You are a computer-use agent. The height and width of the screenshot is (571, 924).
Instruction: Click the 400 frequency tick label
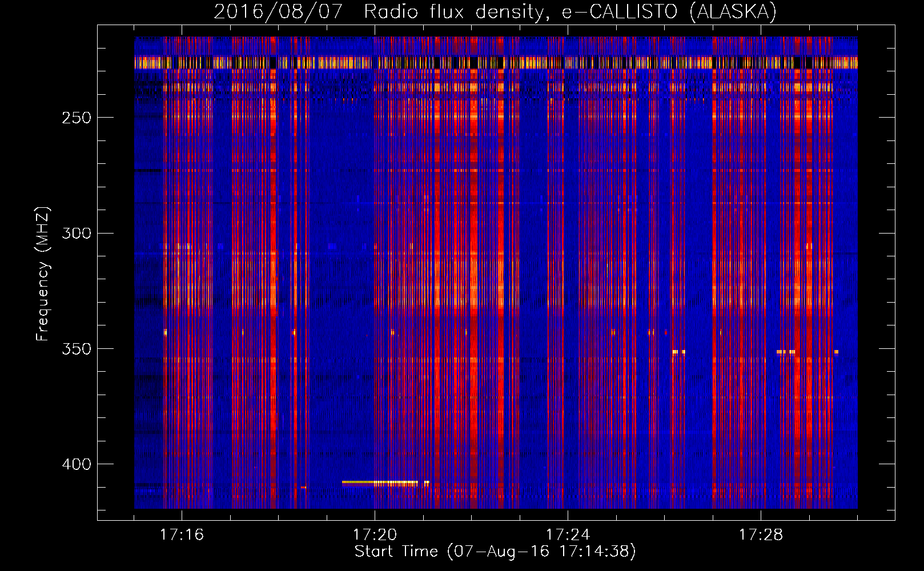(x=77, y=464)
